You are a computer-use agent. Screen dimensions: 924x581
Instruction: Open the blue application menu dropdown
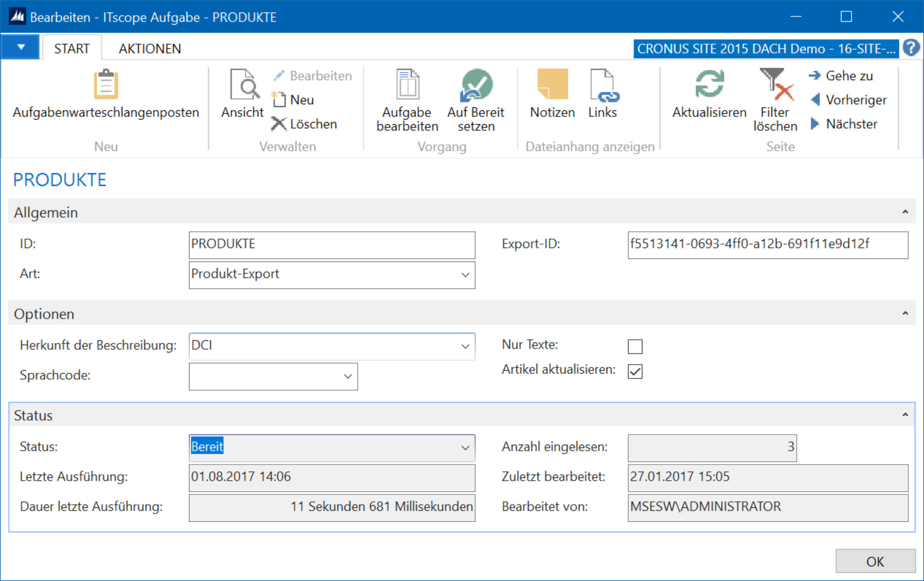click(21, 47)
